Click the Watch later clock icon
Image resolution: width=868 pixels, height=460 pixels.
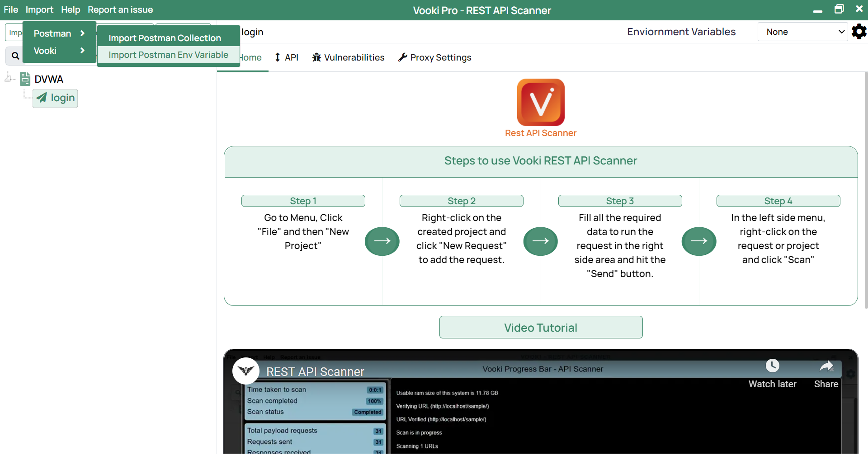[772, 366]
